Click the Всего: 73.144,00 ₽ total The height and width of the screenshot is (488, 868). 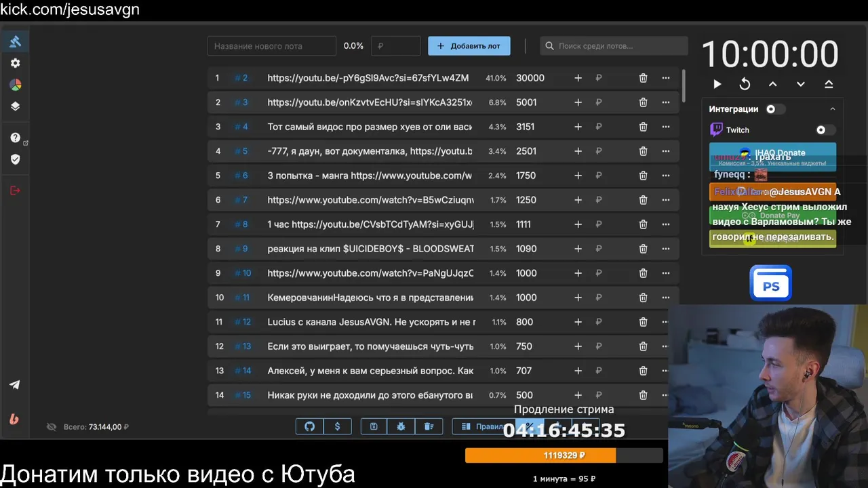click(96, 427)
